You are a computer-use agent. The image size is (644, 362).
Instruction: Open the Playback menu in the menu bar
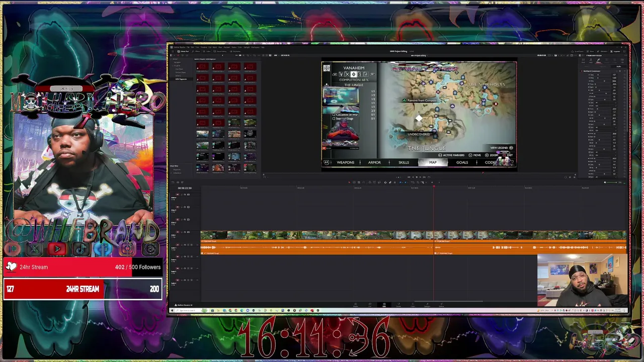tap(227, 47)
